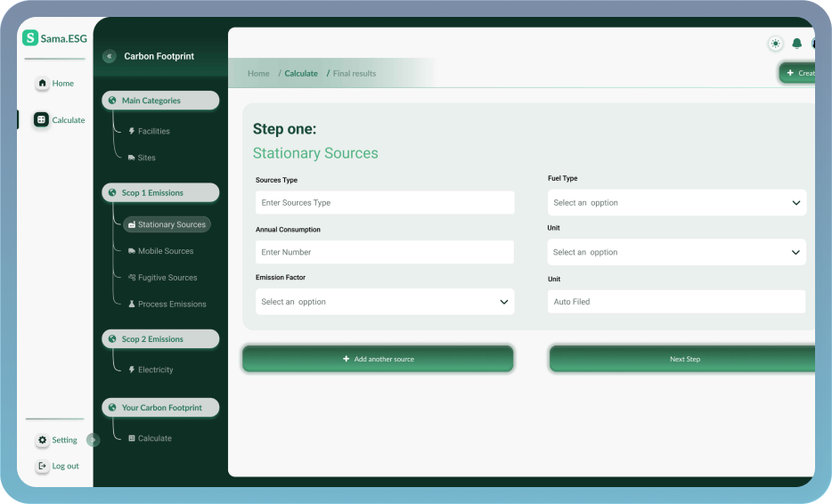Open the Unit select dropdown
This screenshot has height=504, width=832.
[x=676, y=252]
